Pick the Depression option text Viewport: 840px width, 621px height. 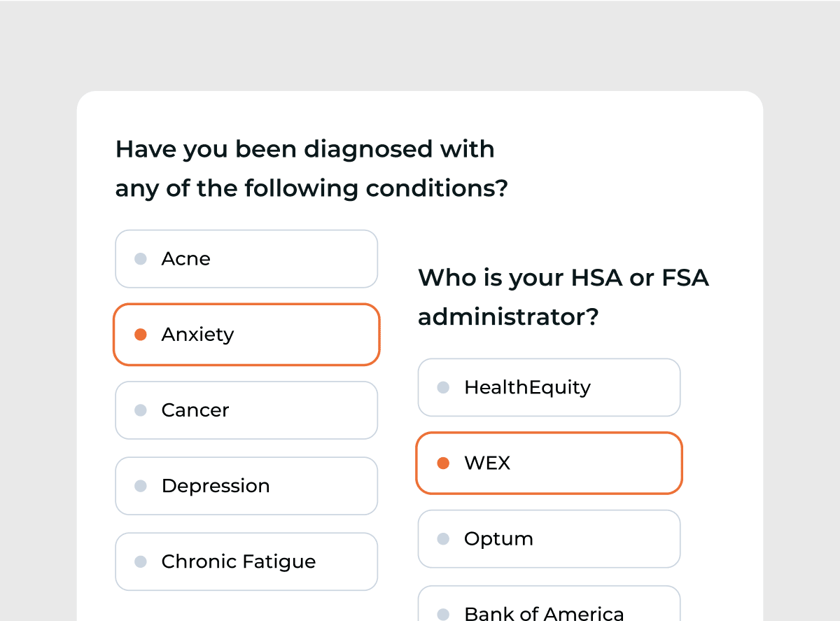pos(215,486)
